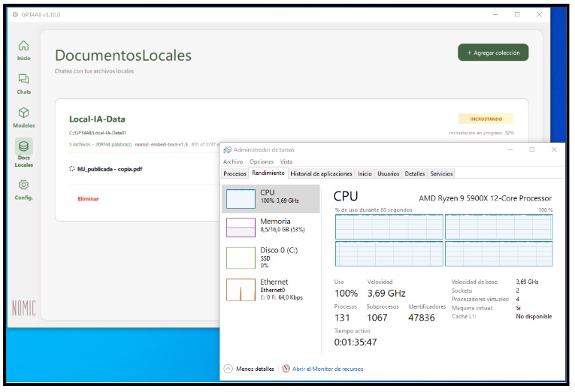
Task: Click the Monitor de recursos icon
Action: pos(286,369)
